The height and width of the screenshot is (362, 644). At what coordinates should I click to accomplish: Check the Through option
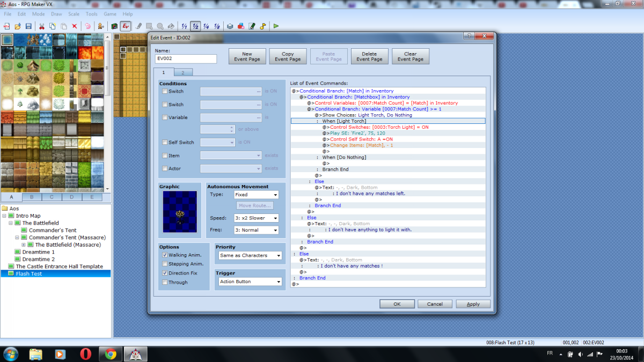(165, 282)
